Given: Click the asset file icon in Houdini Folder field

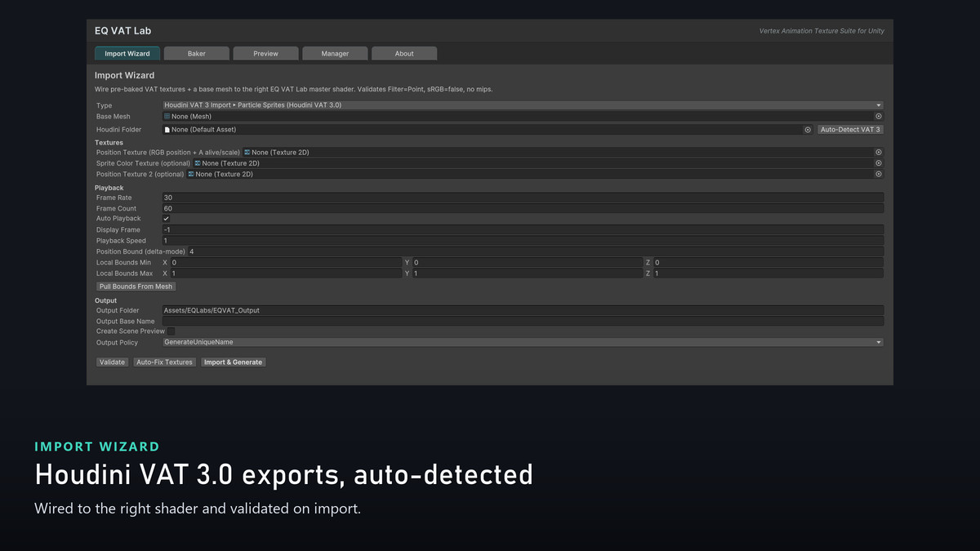Looking at the screenshot, I should click(167, 130).
